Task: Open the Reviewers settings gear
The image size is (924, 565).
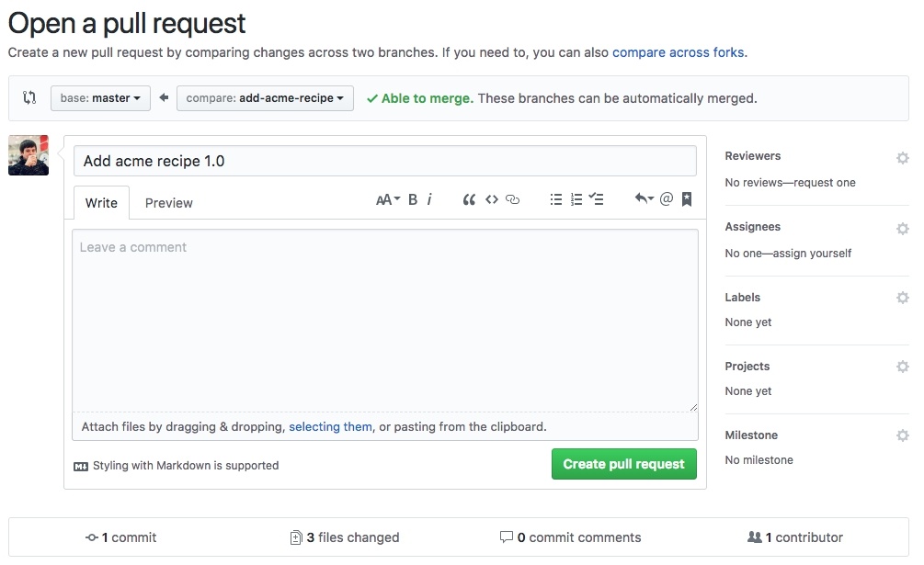Action: click(x=902, y=157)
